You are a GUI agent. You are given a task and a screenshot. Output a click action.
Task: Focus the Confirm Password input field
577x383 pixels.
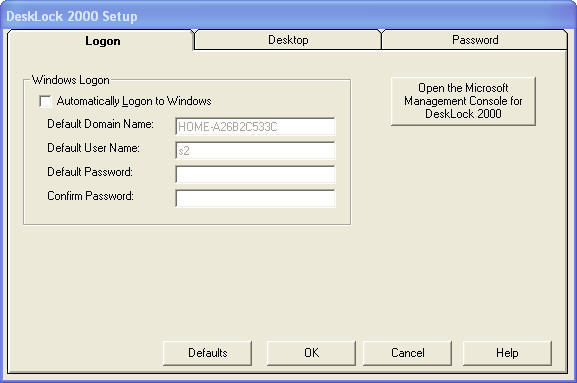coord(255,199)
